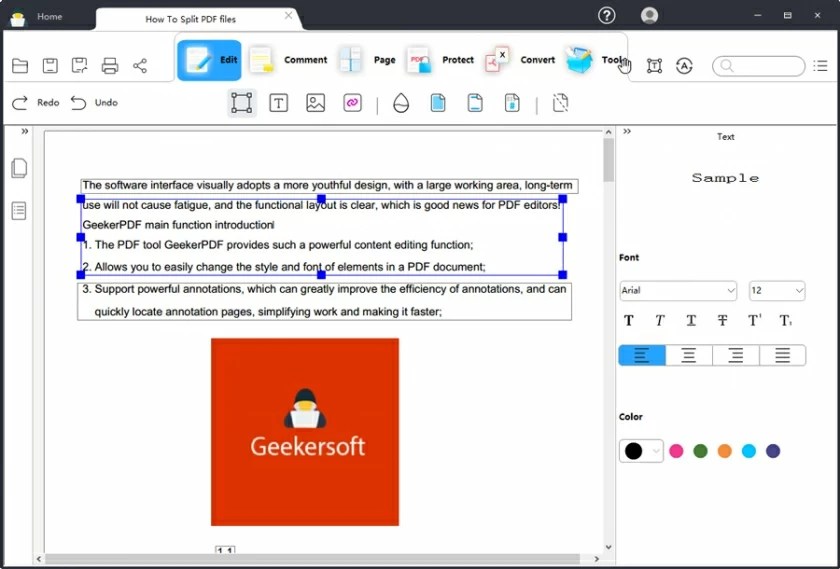
Task: Select right text alignment
Action: [736, 355]
